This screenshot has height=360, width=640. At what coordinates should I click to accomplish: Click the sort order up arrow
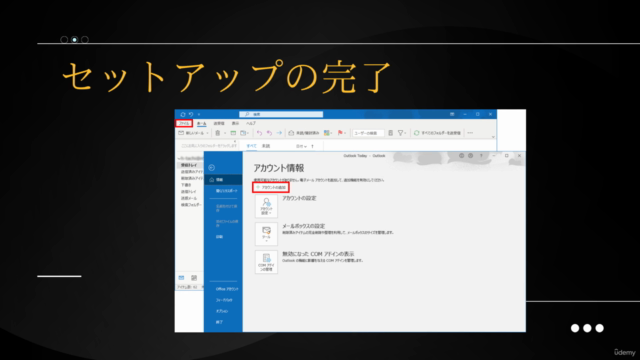pos(312,146)
